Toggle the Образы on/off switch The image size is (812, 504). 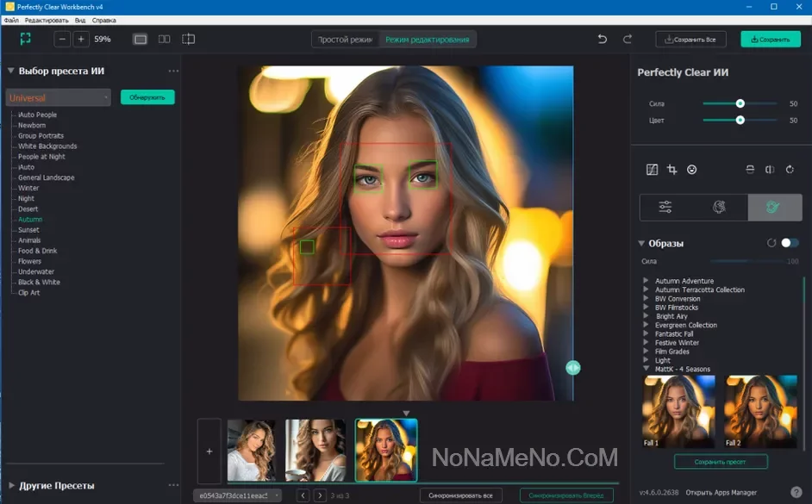point(790,243)
